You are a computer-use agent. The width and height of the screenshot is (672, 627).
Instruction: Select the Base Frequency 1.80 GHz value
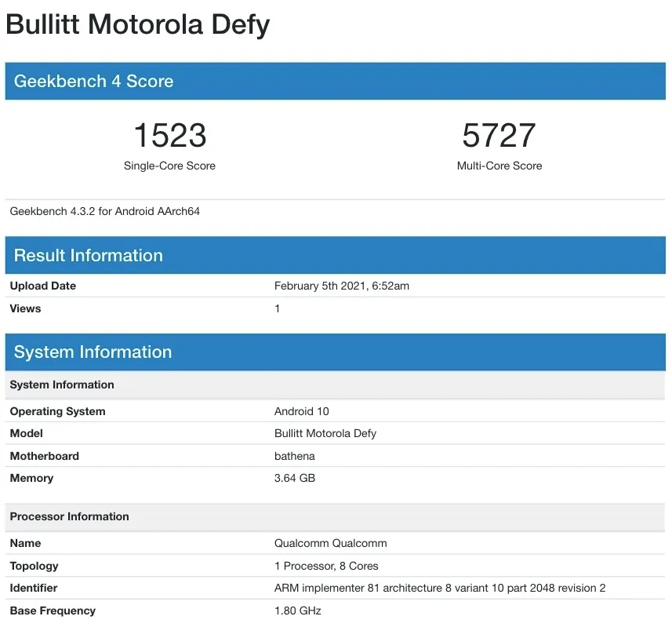pos(293,611)
